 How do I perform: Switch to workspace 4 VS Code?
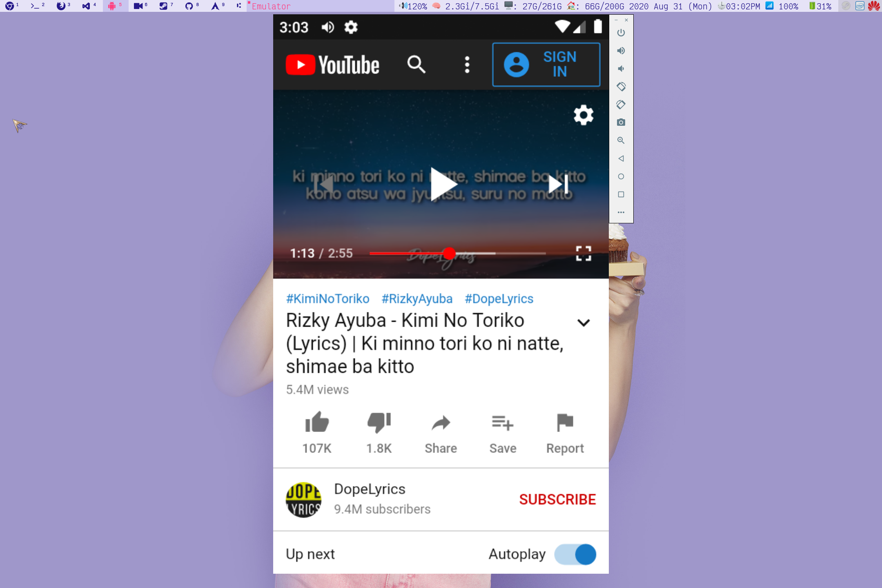point(89,6)
